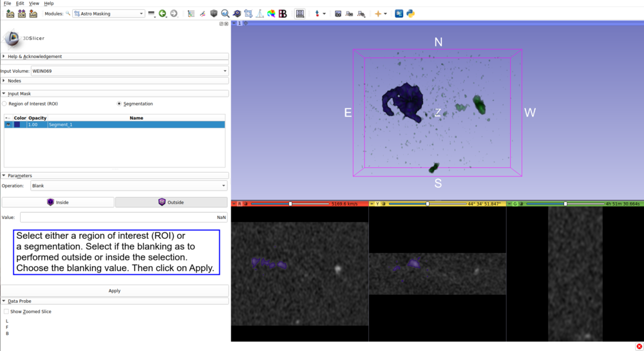
Task: Open the Astro Volume paintbrush icon
Action: pyautogui.click(x=202, y=14)
